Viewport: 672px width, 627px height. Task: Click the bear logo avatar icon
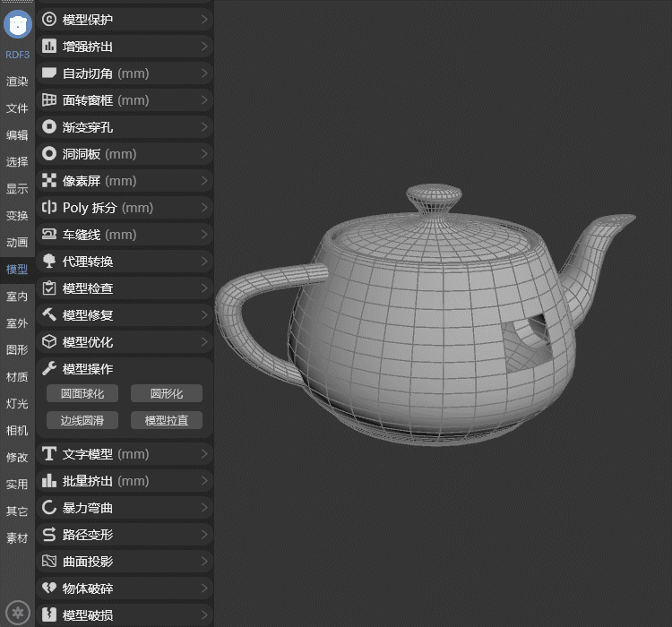pyautogui.click(x=18, y=24)
